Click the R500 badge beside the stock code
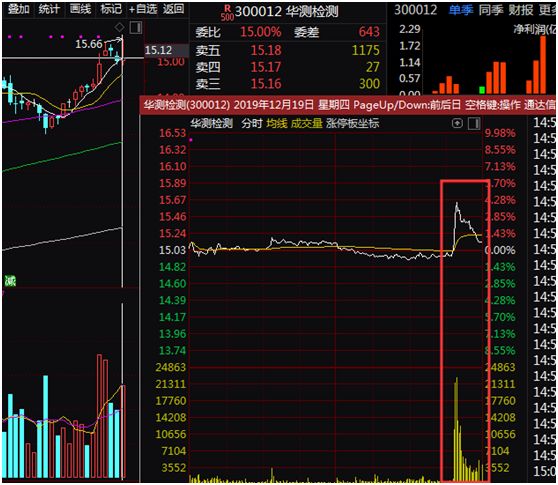This screenshot has height=485, width=558. coord(227,12)
